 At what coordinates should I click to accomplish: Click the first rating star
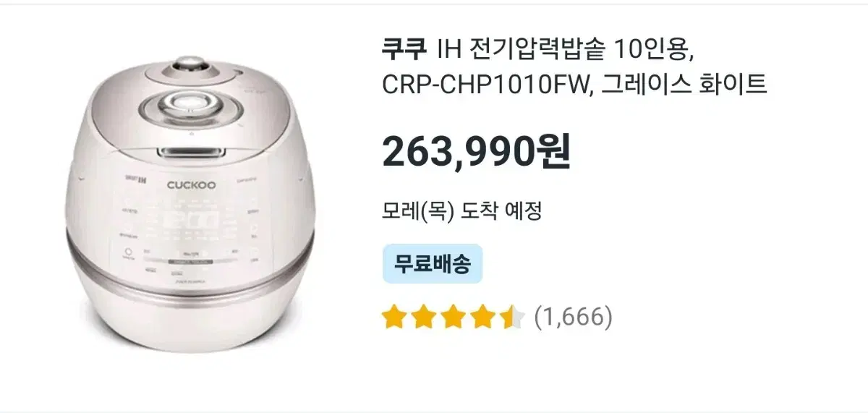[x=394, y=317]
